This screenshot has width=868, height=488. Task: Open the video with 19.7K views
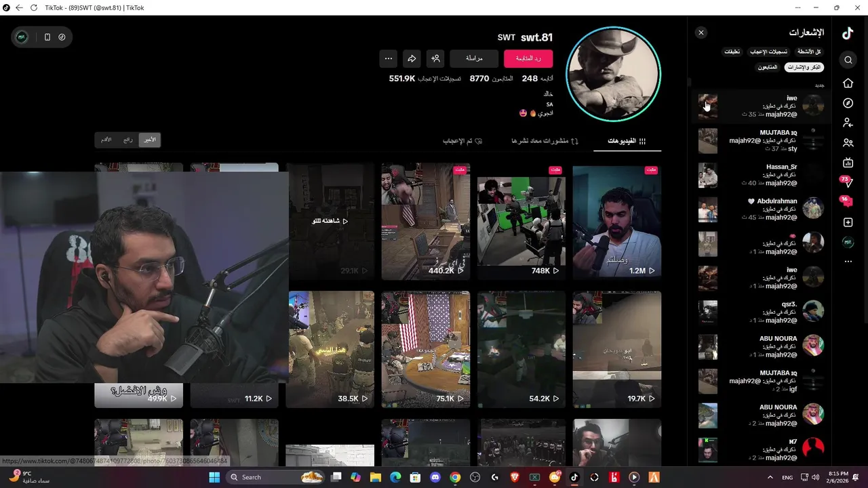(x=616, y=349)
